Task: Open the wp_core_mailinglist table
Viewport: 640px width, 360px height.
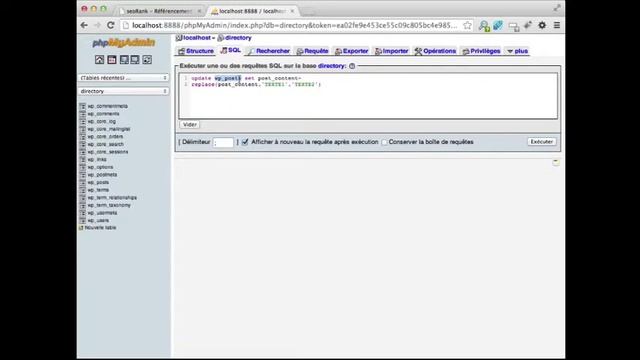Action: pos(109,129)
